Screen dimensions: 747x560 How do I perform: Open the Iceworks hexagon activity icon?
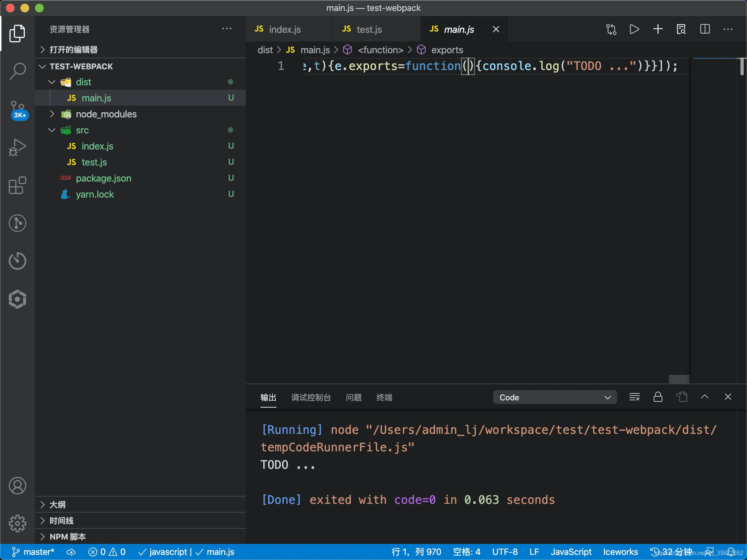(x=17, y=299)
